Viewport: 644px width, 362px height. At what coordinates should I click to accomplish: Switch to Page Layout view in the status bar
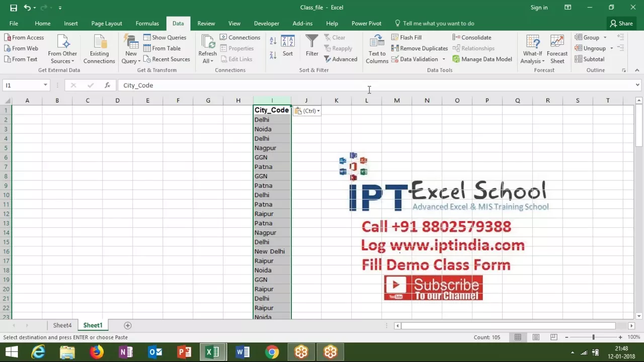[536, 337]
